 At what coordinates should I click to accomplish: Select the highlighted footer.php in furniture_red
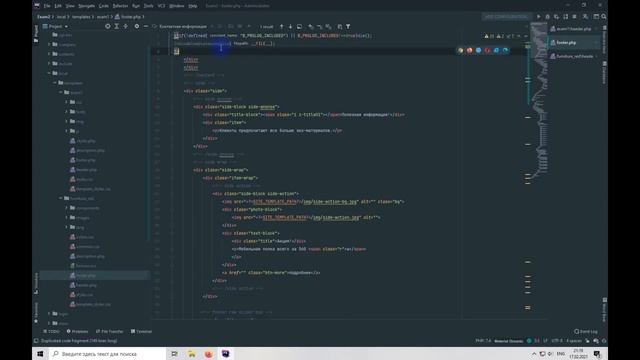(94, 276)
